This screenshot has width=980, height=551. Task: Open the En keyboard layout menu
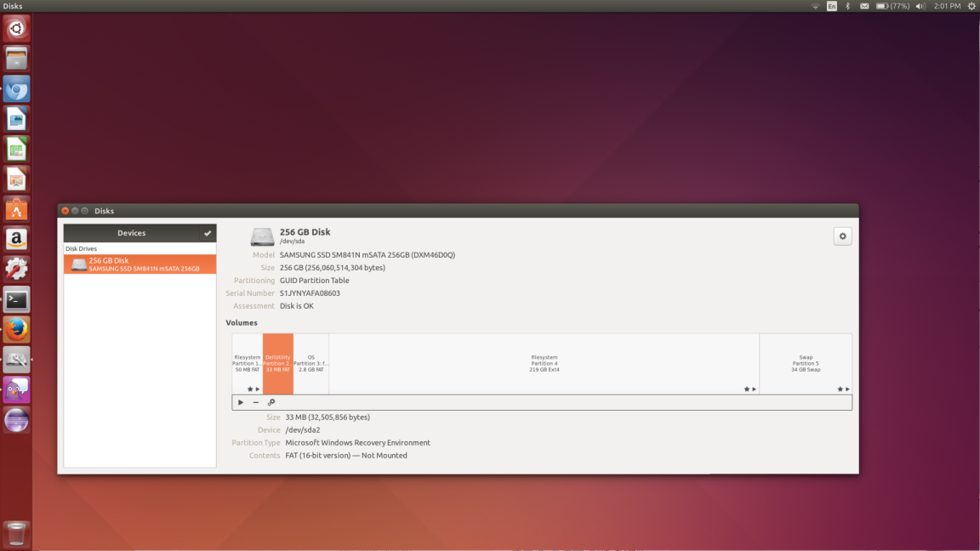pos(831,6)
